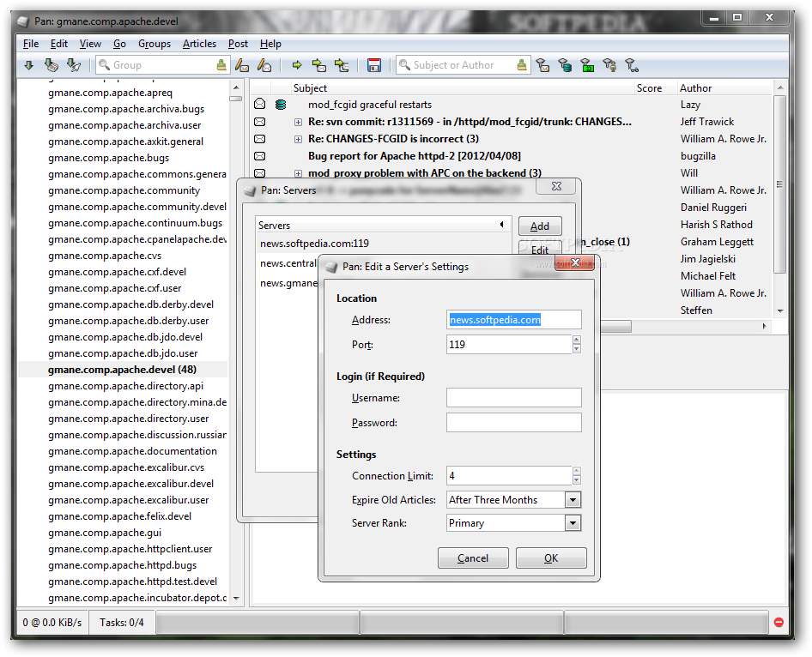This screenshot has height=657, width=812.
Task: Click the Save Articles floppy disk icon
Action: (x=374, y=65)
